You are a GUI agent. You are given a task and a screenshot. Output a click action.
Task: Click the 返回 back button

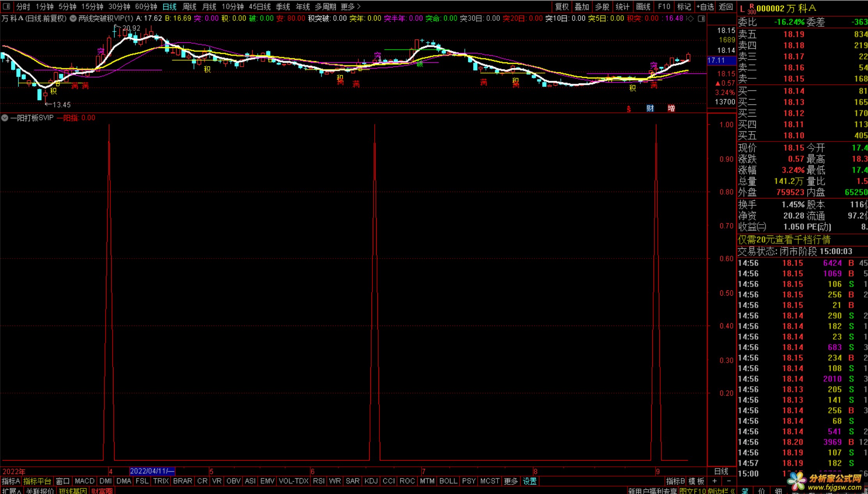726,7
